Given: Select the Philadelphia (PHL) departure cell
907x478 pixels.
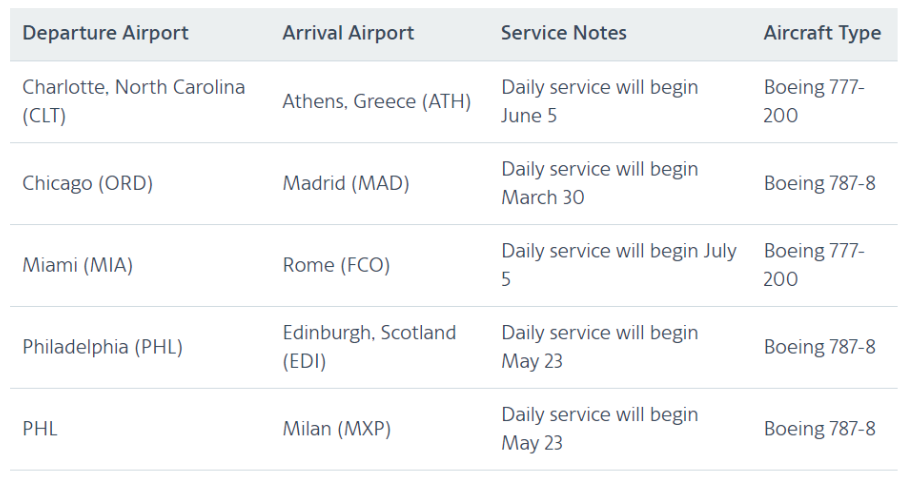Looking at the screenshot, I should [x=102, y=347].
